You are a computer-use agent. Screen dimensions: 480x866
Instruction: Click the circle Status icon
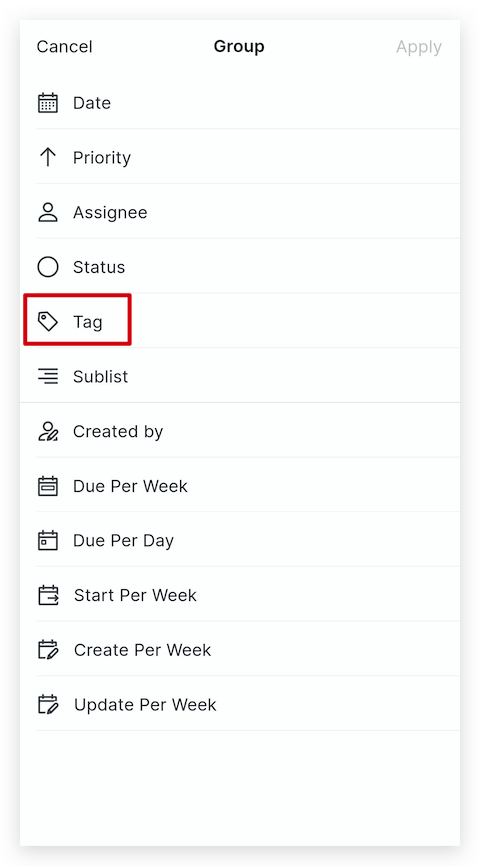tap(48, 267)
